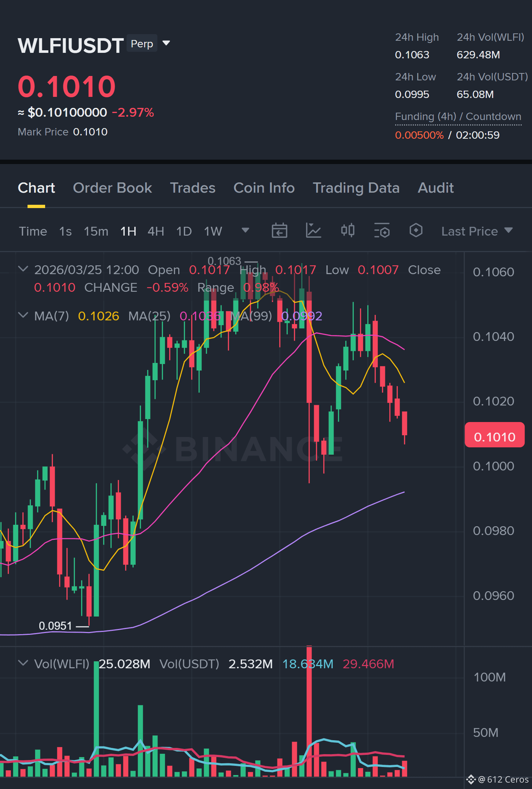Click the hexagon chart preferences icon
532x789 pixels.
[416, 231]
